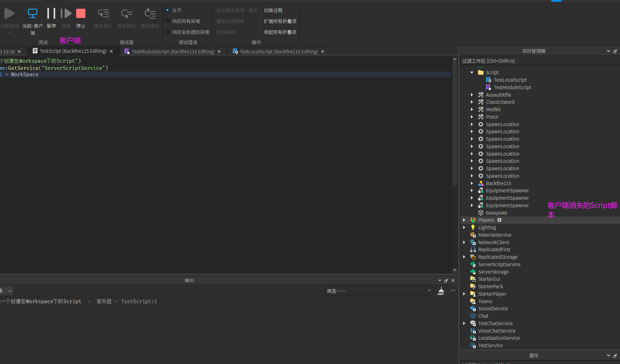620x364 pixels.
Task: Undock the Explorer (项目管理器) panel
Action: (x=615, y=51)
